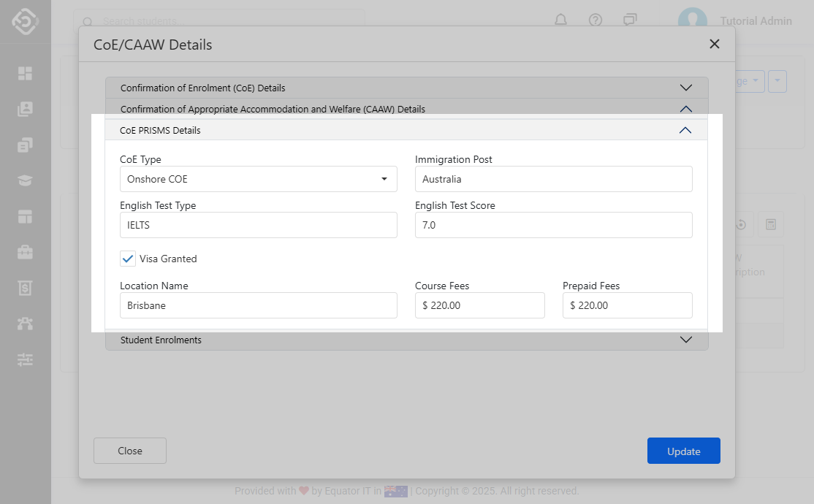Expand the Student Enrolments section
814x504 pixels.
tap(406, 340)
